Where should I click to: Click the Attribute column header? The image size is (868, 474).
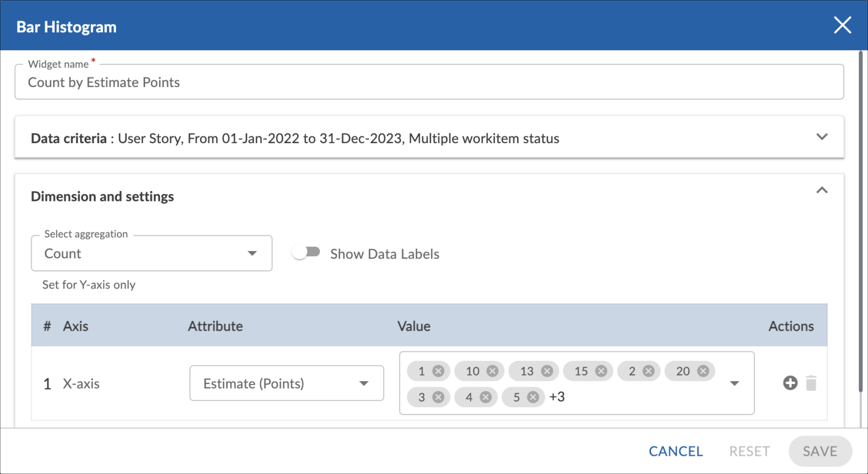tap(215, 326)
